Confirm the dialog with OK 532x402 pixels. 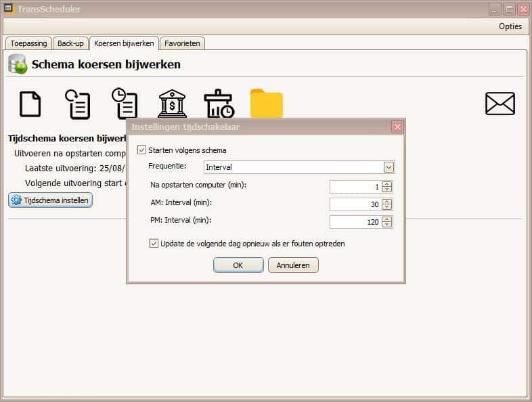238,265
